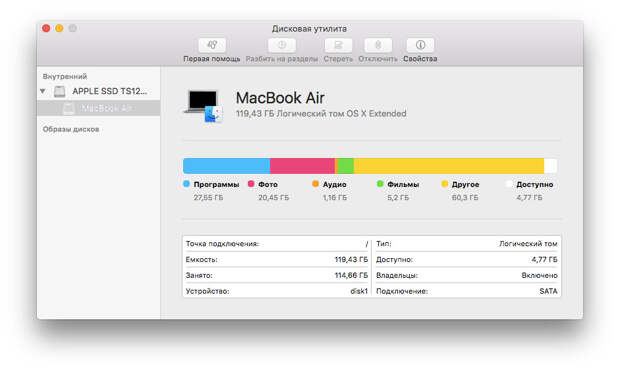Run First Aid (Первая помощь) toolbar icon
The height and width of the screenshot is (372, 620).
[212, 45]
